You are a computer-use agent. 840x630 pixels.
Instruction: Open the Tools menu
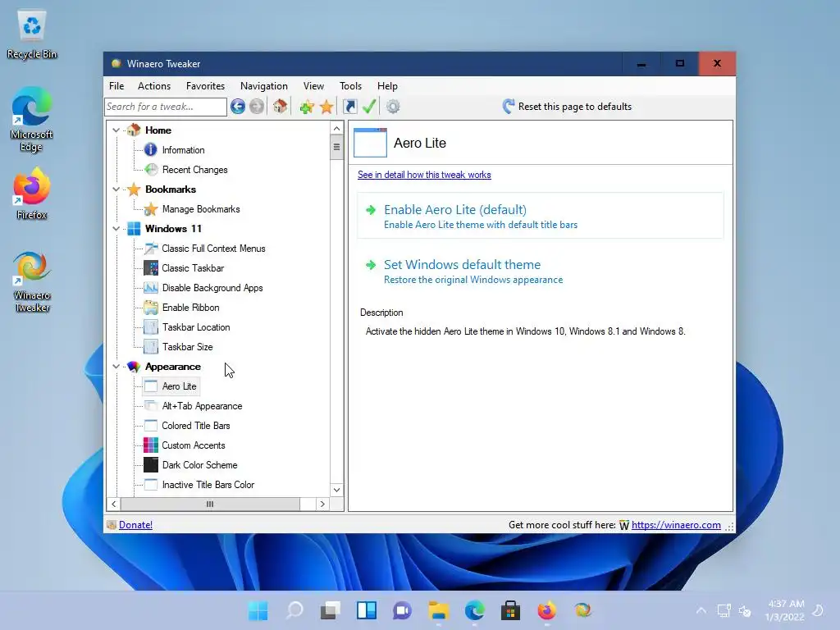pyautogui.click(x=350, y=86)
